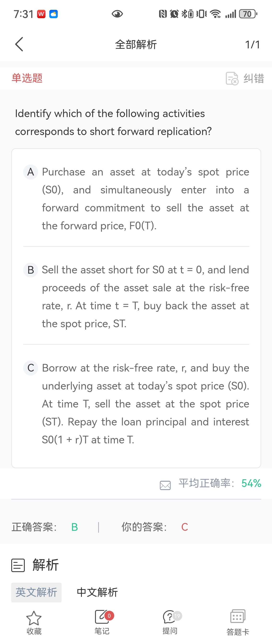Tap the 纠错 error report icon
Screen dimensions: 272x644
[x=232, y=79]
